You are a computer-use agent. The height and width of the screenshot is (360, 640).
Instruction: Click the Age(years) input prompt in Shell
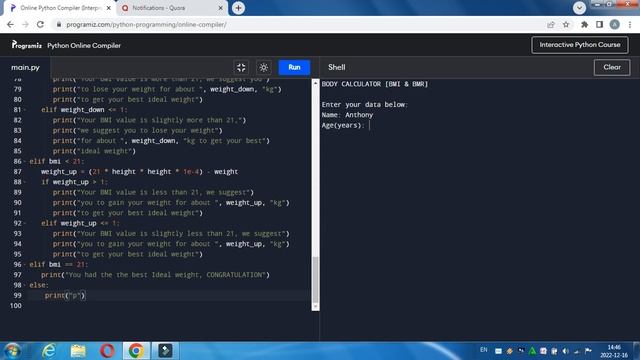pyautogui.click(x=343, y=125)
